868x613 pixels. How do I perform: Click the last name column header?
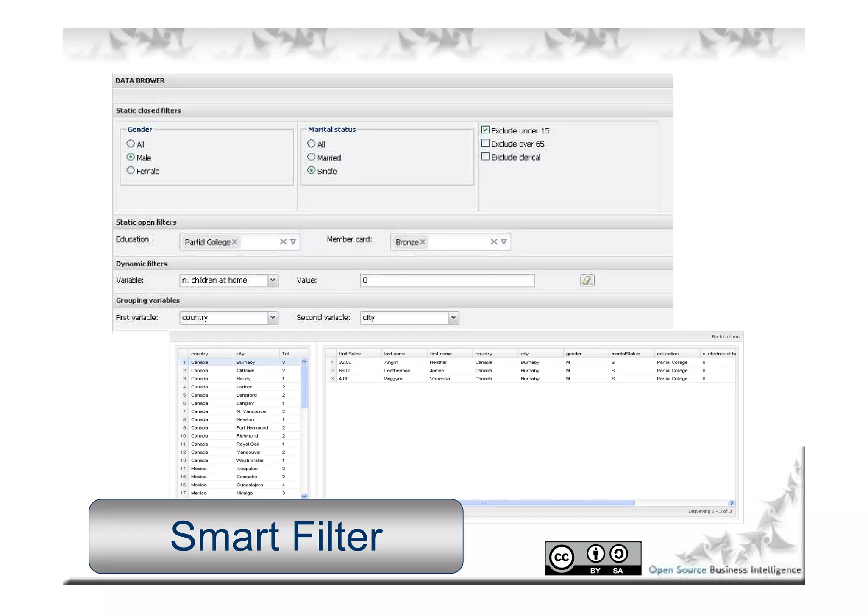[395, 354]
